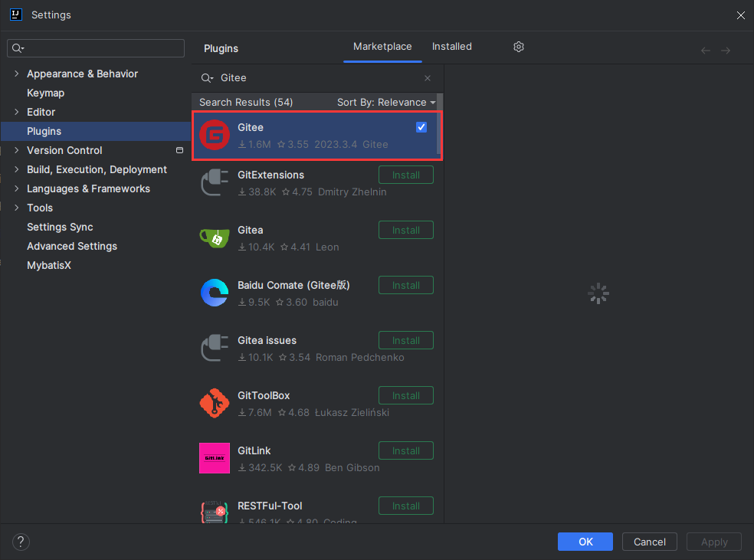
Task: Click the Baidu Comate plugin icon
Action: pos(215,293)
